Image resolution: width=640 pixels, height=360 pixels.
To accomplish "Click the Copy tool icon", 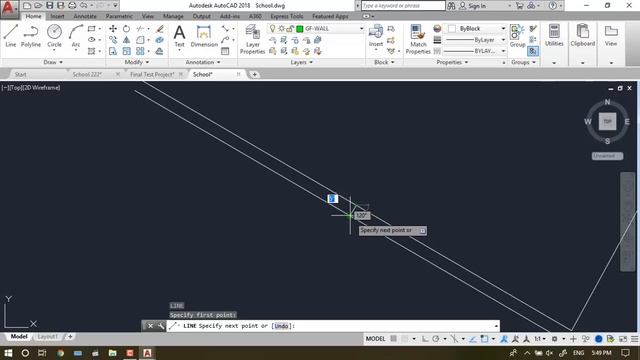I will (113, 40).
